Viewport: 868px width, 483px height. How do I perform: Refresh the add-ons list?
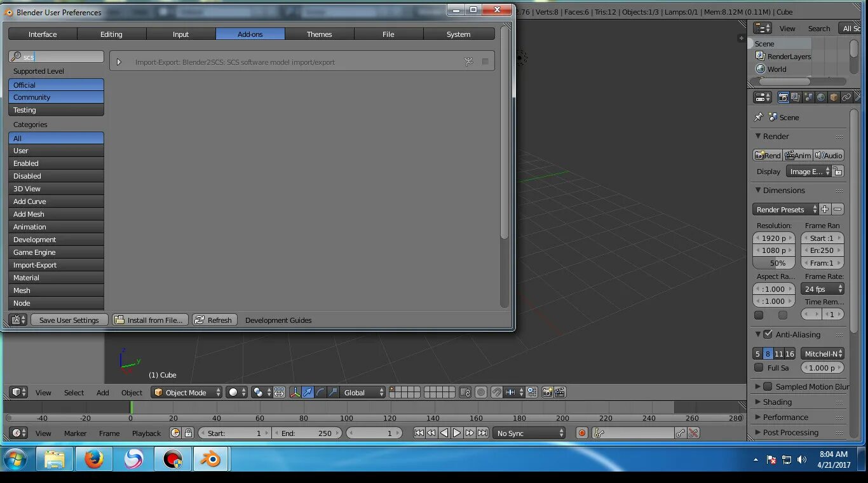pyautogui.click(x=214, y=320)
